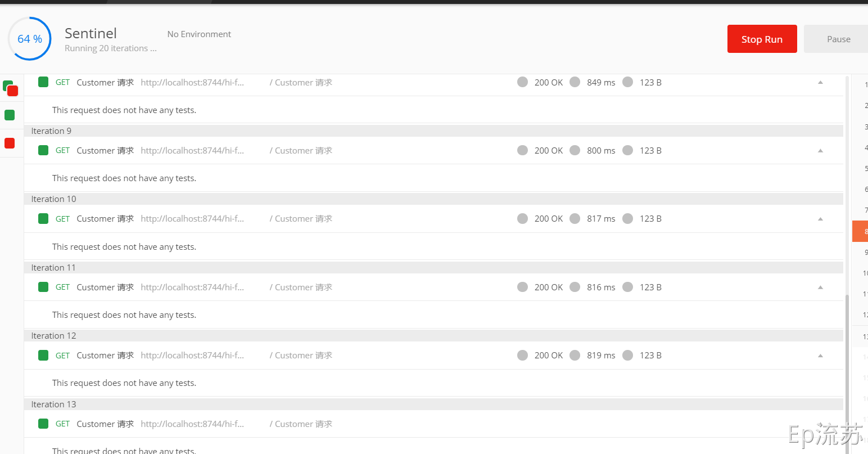This screenshot has width=868, height=454.
Task: Filter passed results with green square icon
Action: point(10,115)
